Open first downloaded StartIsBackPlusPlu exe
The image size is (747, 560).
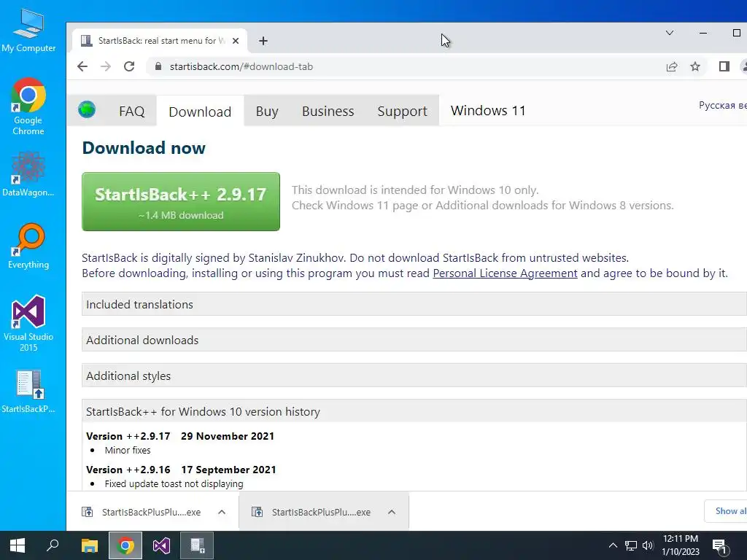pyautogui.click(x=142, y=512)
